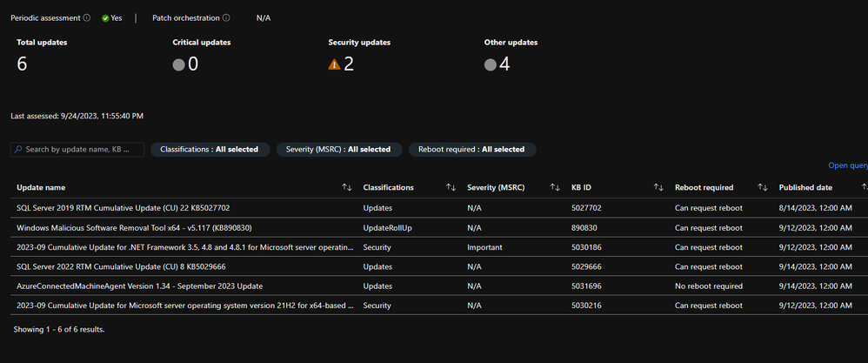
Task: Click KB ID 5027702 cell
Action: (x=586, y=208)
